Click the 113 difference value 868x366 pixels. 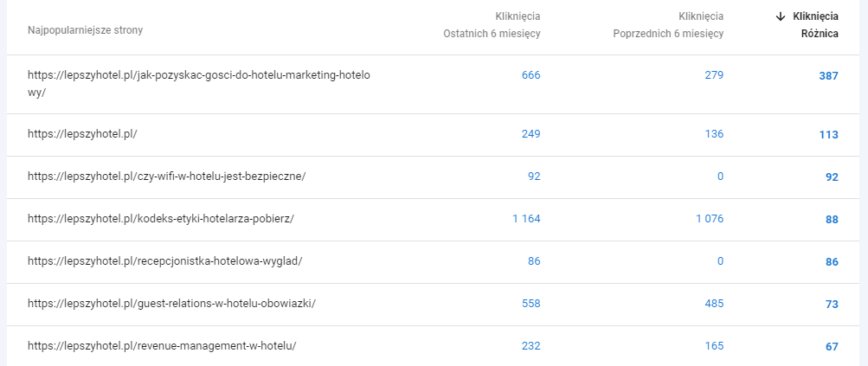pyautogui.click(x=828, y=135)
